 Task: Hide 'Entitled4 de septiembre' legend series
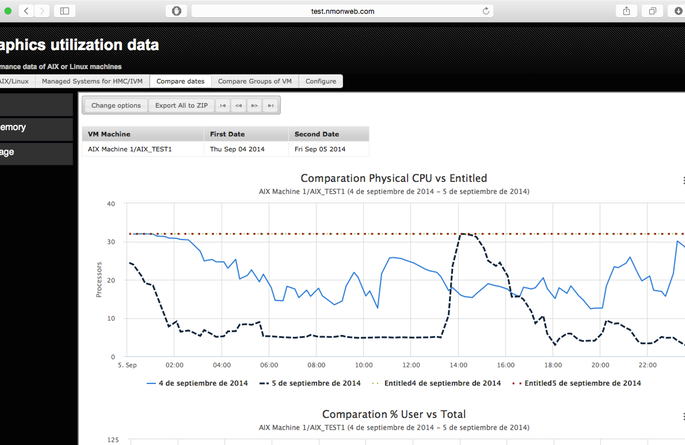click(436, 383)
